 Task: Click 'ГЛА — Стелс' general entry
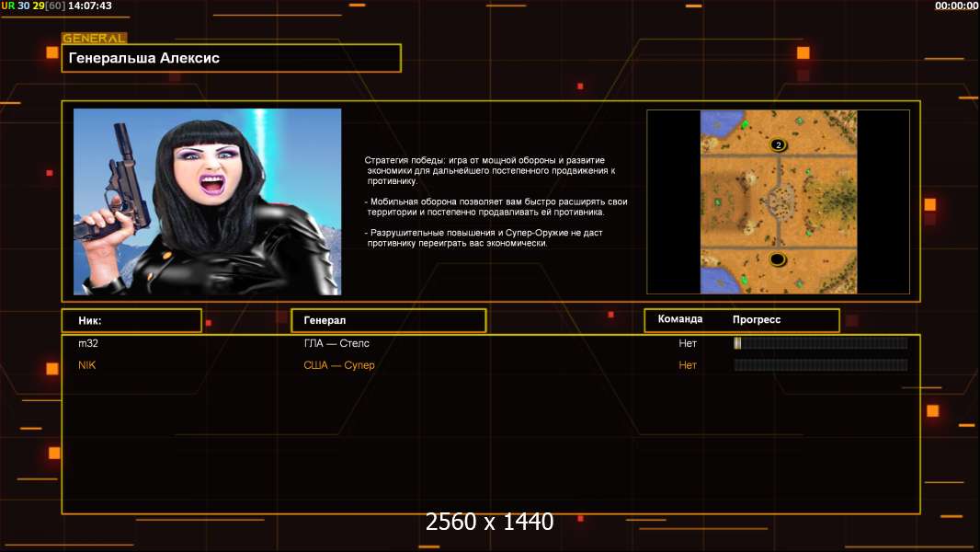[x=336, y=343]
